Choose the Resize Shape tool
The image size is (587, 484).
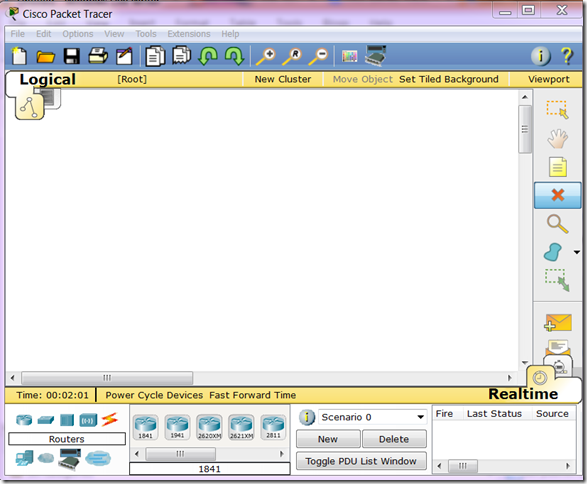pos(557,280)
